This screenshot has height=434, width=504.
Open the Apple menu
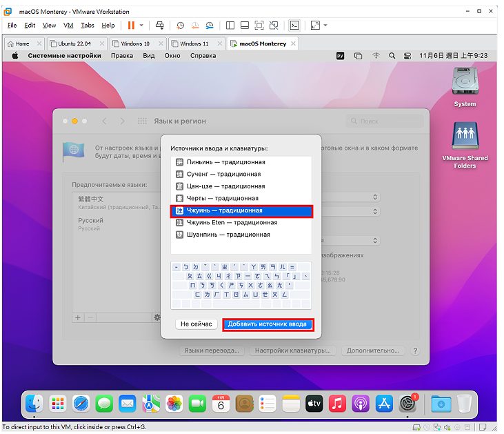pyautogui.click(x=15, y=56)
